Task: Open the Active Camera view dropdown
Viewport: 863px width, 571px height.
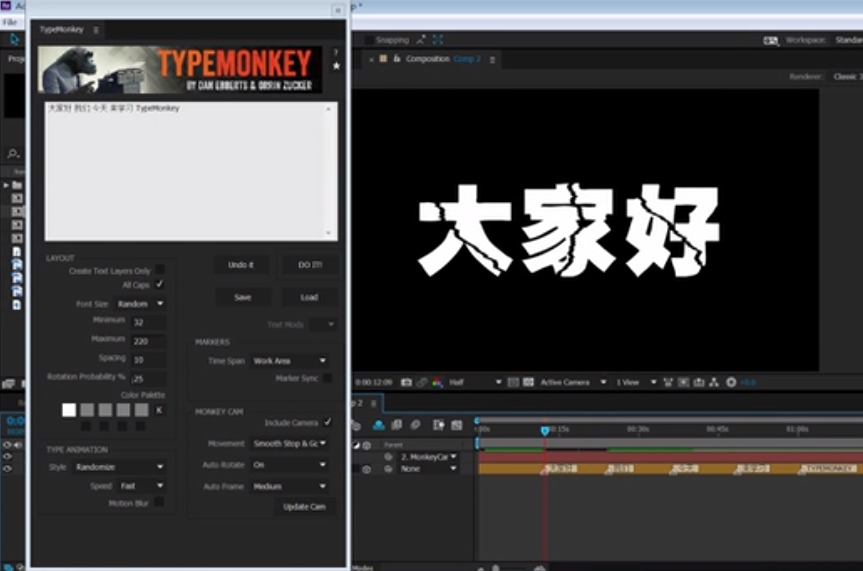Action: (573, 382)
